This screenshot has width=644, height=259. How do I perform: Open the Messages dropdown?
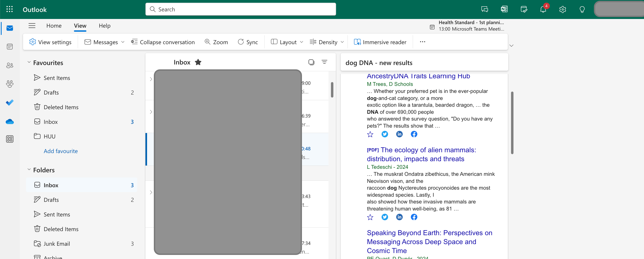pos(105,42)
